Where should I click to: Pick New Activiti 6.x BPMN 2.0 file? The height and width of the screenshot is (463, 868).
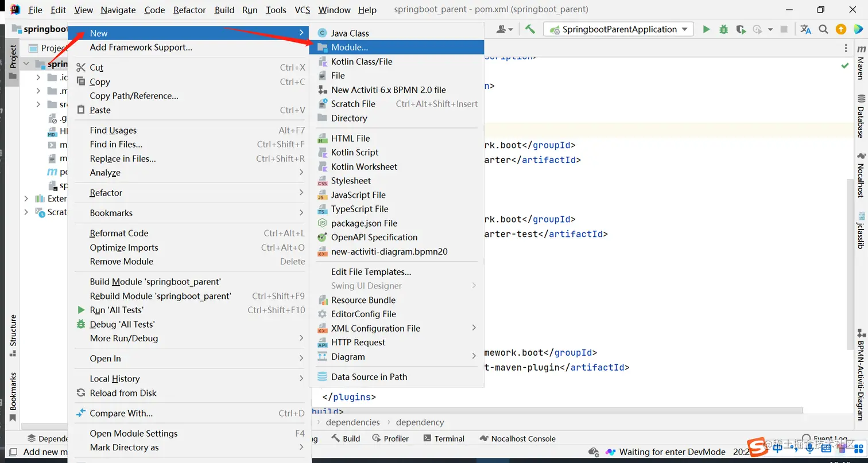(x=397, y=90)
